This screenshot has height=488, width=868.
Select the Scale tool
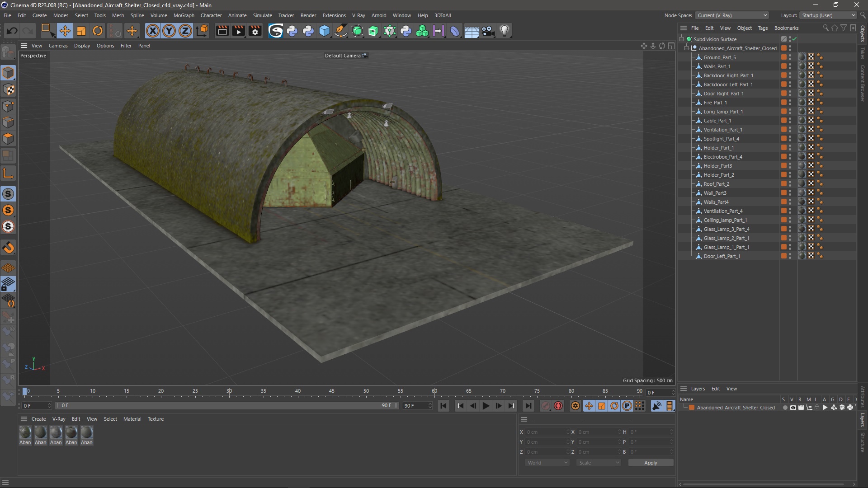81,31
